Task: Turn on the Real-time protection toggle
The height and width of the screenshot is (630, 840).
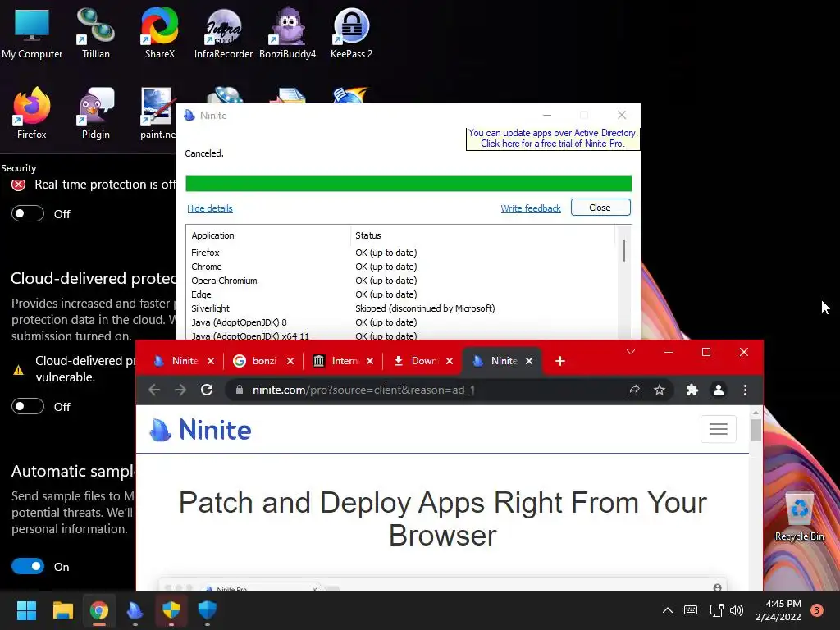Action: click(28, 214)
